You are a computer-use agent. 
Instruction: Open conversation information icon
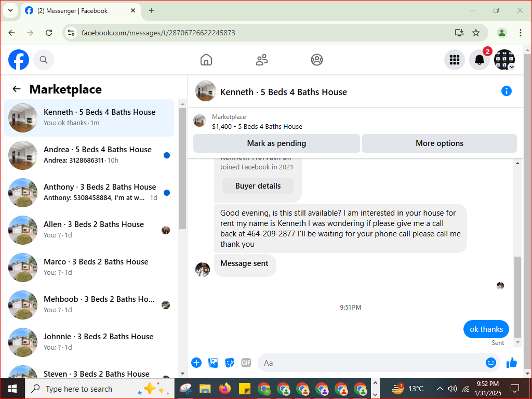506,91
